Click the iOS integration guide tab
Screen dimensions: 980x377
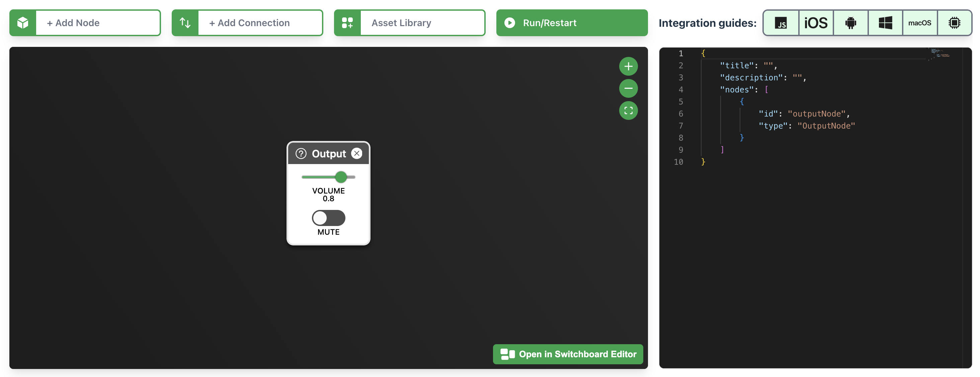click(816, 22)
